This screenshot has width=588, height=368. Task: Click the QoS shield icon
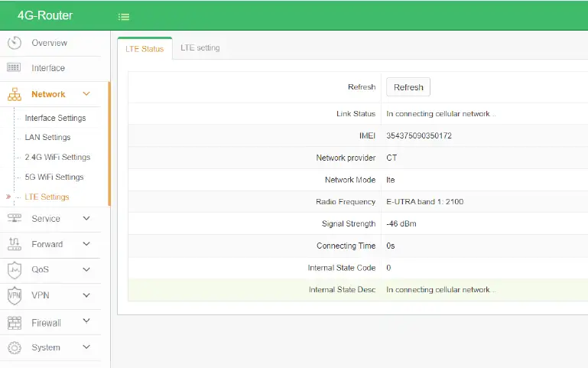click(x=15, y=270)
